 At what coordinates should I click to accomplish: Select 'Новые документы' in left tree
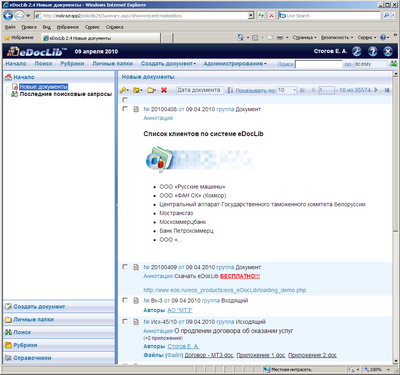point(43,87)
